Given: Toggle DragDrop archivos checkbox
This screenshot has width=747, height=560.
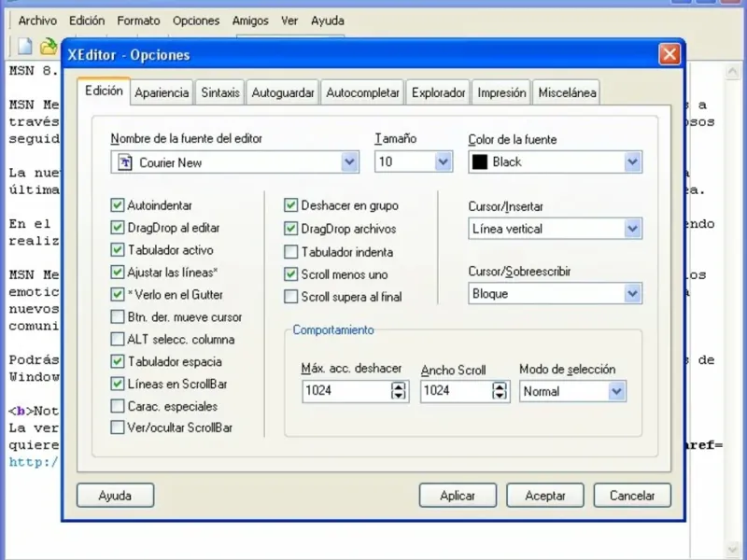Looking at the screenshot, I should click(290, 229).
